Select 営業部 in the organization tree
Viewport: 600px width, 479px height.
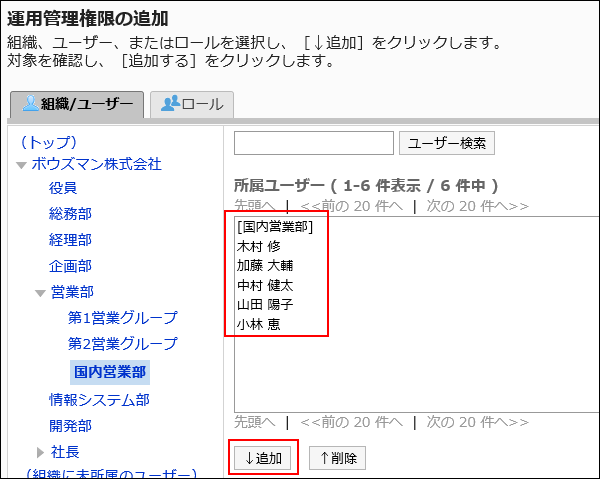click(x=72, y=292)
